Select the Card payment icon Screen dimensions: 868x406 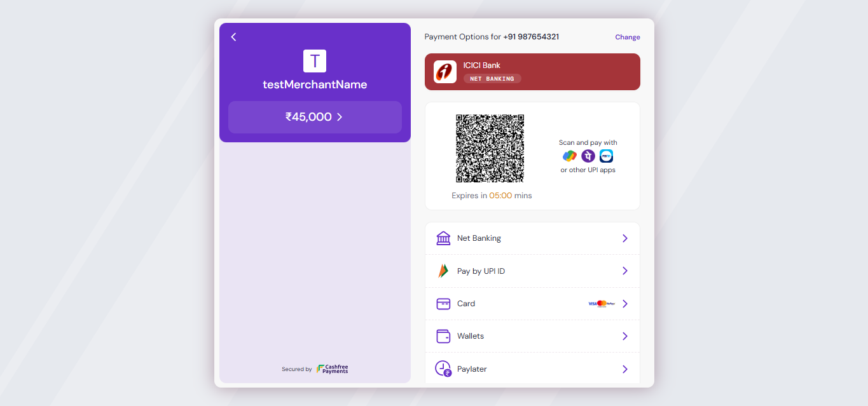click(x=443, y=303)
